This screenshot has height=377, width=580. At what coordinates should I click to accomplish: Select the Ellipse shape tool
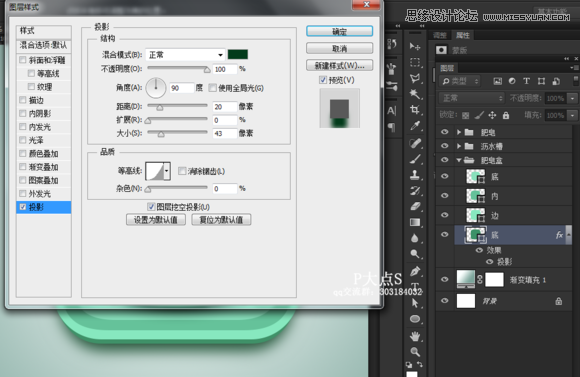[415, 319]
